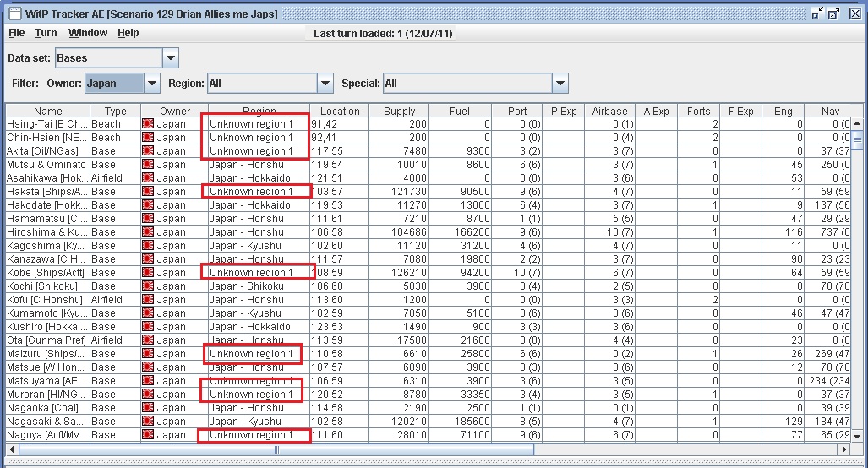Sort by Eng column header
The width and height of the screenshot is (868, 468).
click(783, 111)
